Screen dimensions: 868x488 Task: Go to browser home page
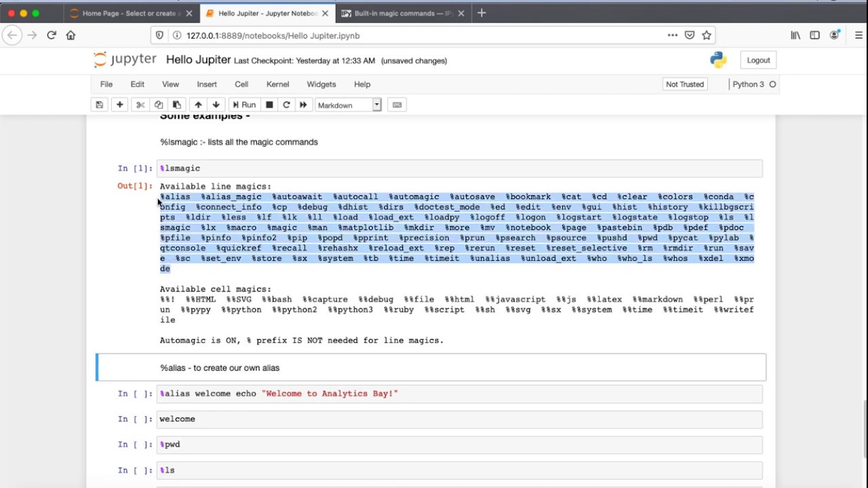(x=71, y=35)
